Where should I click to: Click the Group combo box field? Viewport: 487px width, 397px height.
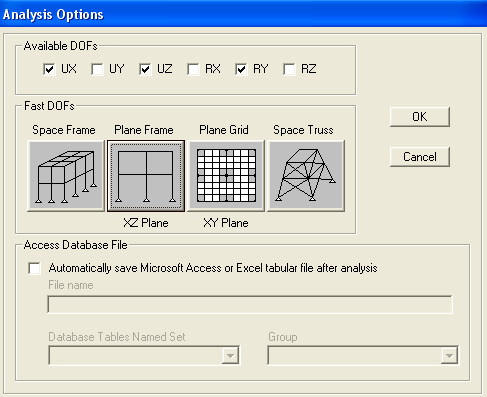[363, 356]
